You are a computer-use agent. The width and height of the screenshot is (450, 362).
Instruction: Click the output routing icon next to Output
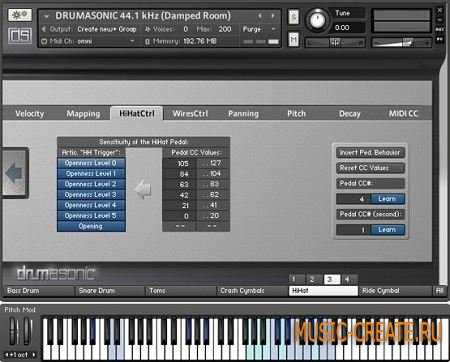44,29
